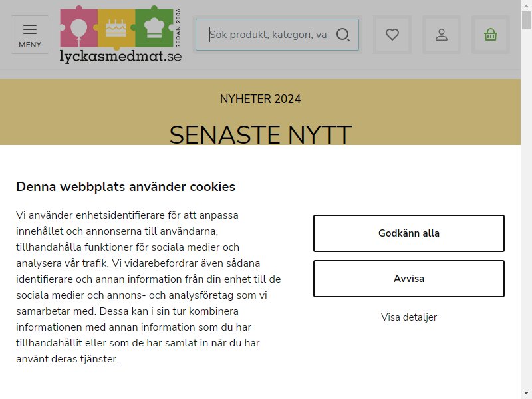Click the scrollbar up arrow
Image resolution: width=532 pixels, height=399 pixels.
coord(526,5)
